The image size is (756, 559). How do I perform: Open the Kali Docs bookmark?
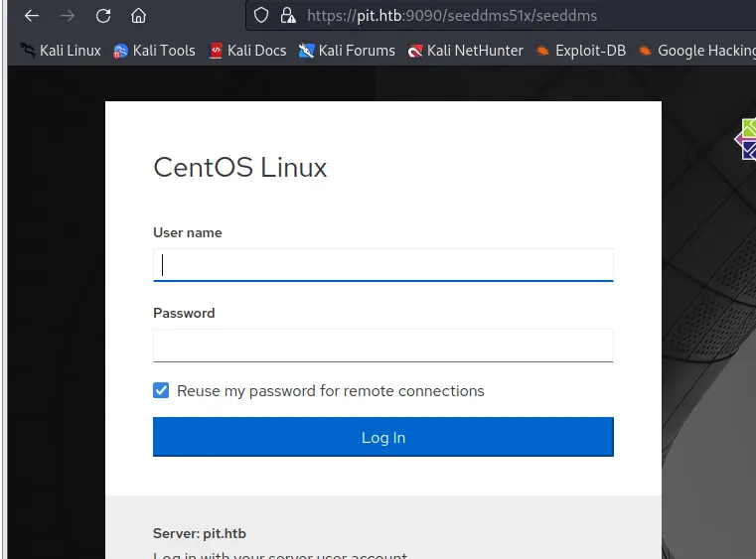coord(247,51)
